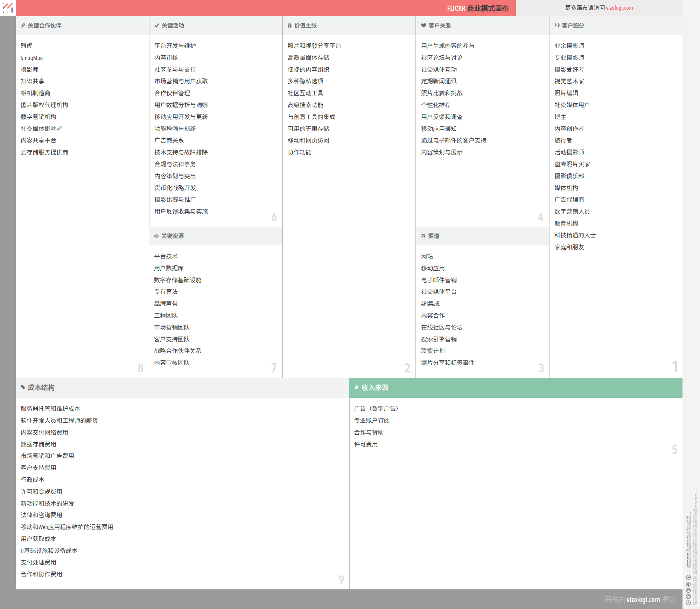Click the Vizologi logo icon
The width and height of the screenshot is (700, 609).
point(8,8)
